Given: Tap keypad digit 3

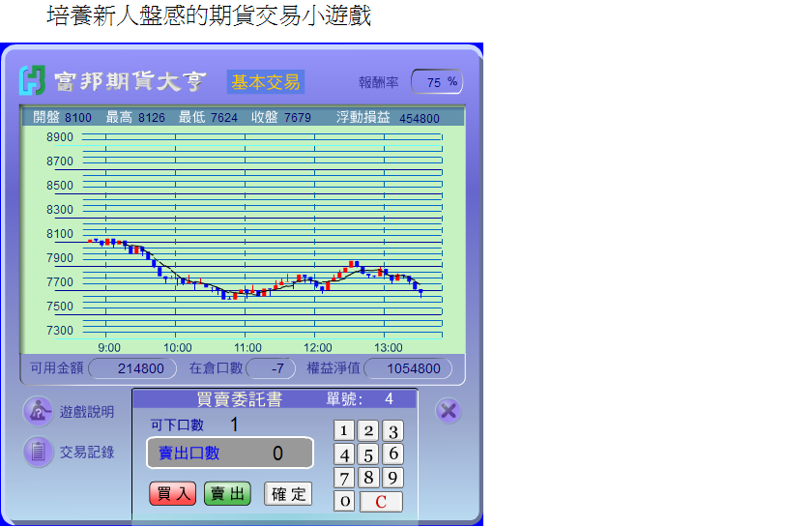Looking at the screenshot, I should point(393,430).
